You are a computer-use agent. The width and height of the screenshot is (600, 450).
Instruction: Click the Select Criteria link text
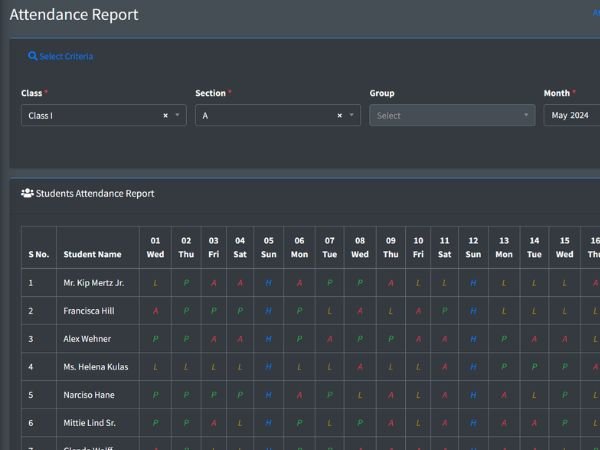pos(66,57)
